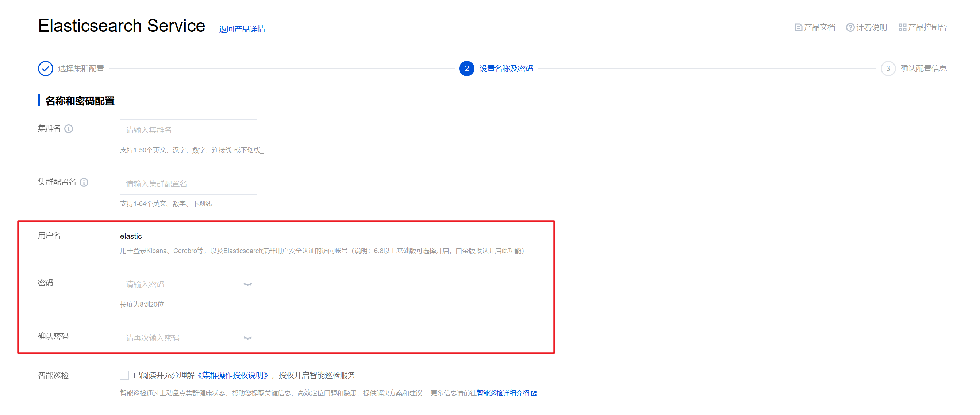Click external link icon after 智能巡检详细介绍
The image size is (980, 415).
[x=534, y=393]
